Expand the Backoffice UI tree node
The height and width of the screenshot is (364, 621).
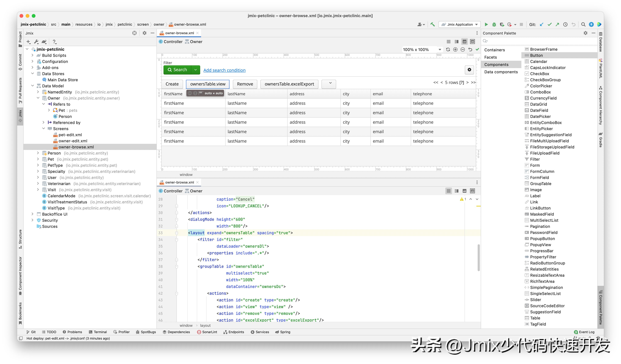33,214
